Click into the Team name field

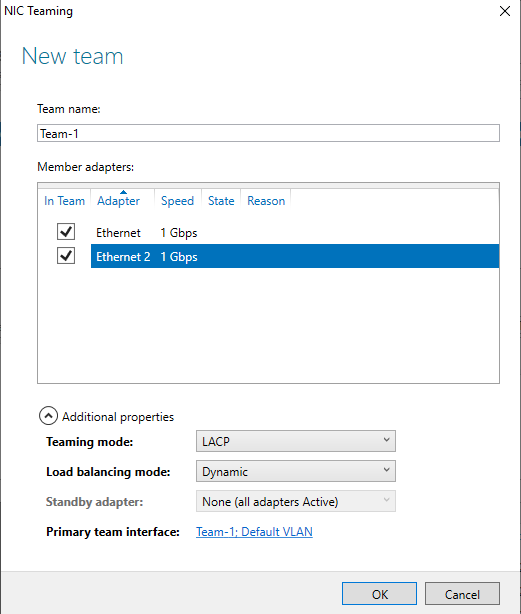[269, 133]
